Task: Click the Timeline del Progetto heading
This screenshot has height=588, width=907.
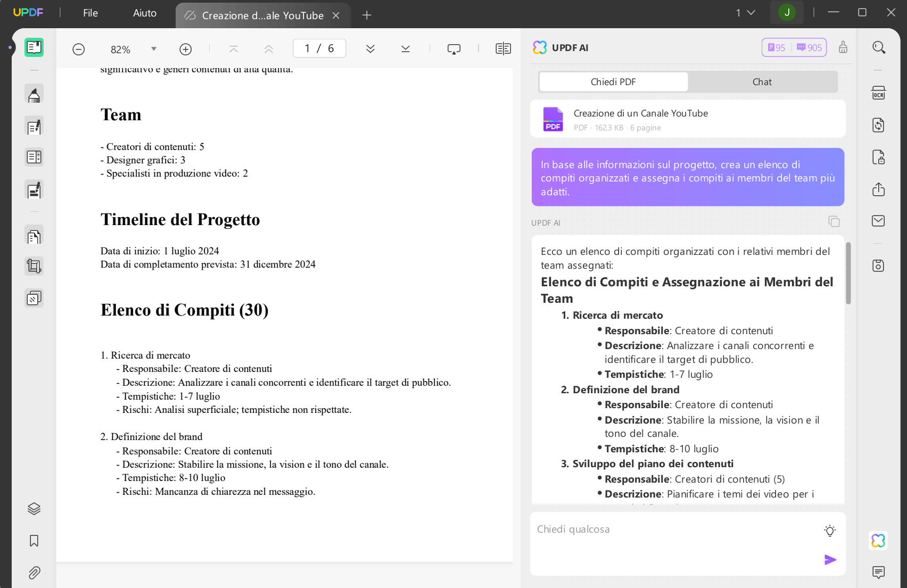Action: [x=180, y=220]
